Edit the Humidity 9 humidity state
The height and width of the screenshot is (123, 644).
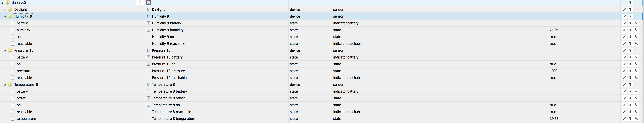[624, 30]
